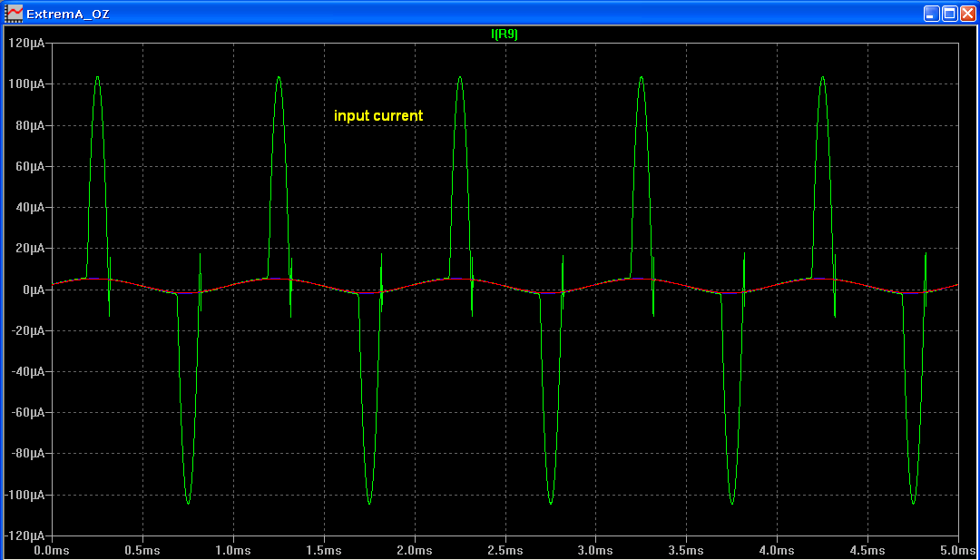
Task: Click the I(R9) trace label
Action: coord(505,35)
